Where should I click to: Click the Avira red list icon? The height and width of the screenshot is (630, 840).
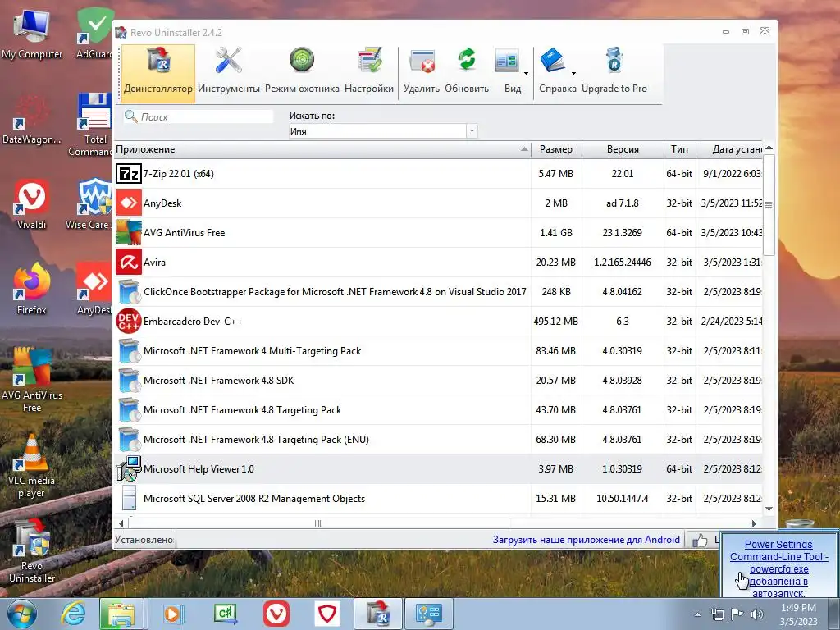129,262
